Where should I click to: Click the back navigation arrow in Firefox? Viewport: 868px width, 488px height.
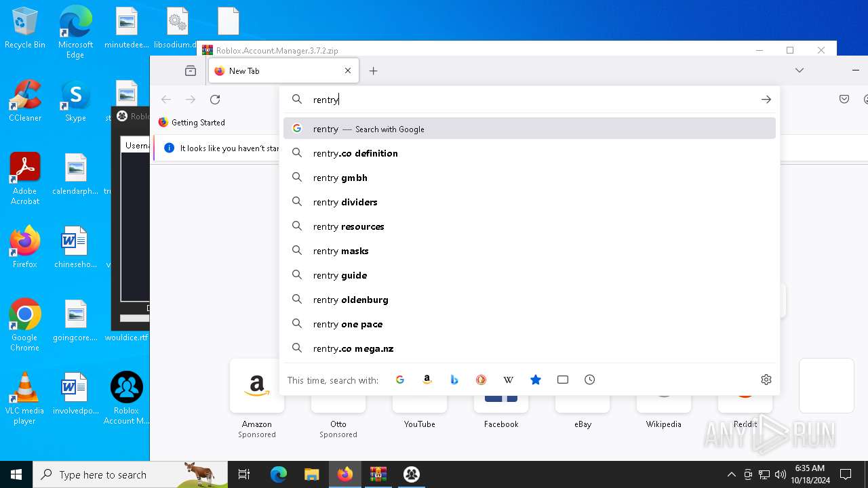(x=166, y=100)
